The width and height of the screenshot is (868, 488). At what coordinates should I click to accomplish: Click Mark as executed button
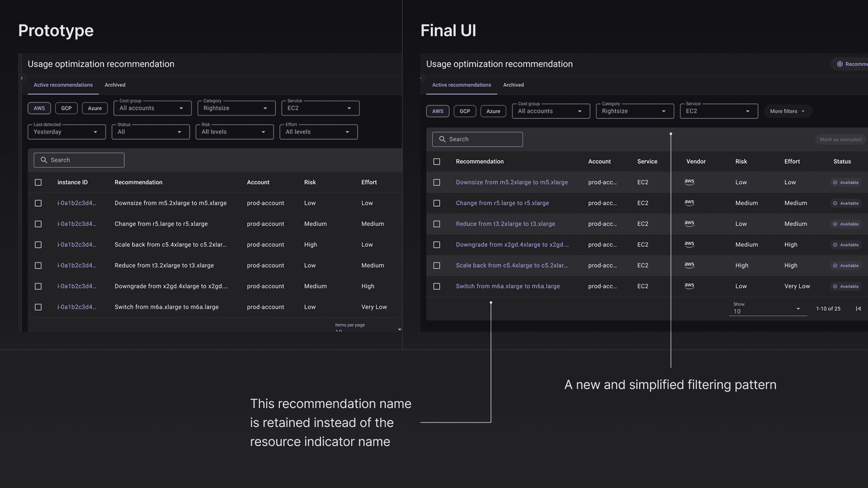pyautogui.click(x=840, y=139)
